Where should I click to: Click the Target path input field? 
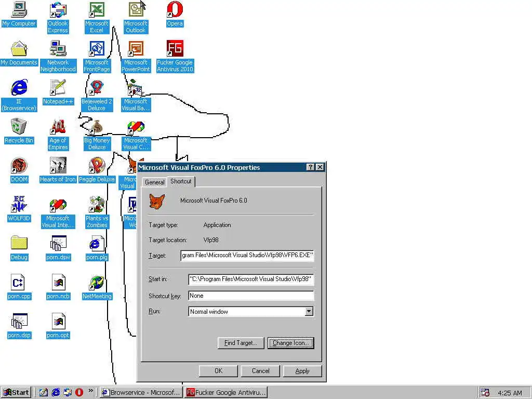click(x=247, y=255)
